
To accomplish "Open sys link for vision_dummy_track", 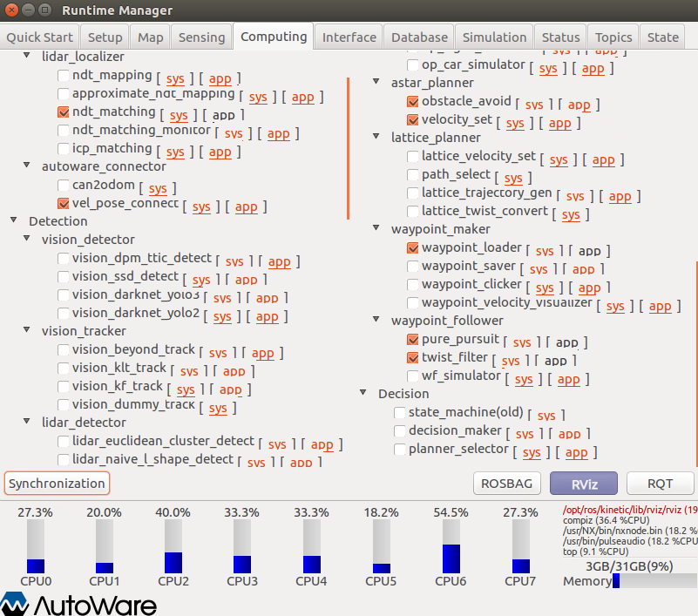I will (x=218, y=408).
